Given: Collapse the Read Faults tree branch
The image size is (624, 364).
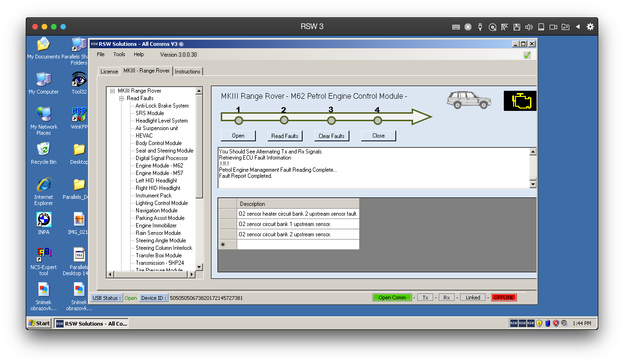Looking at the screenshot, I should (121, 98).
